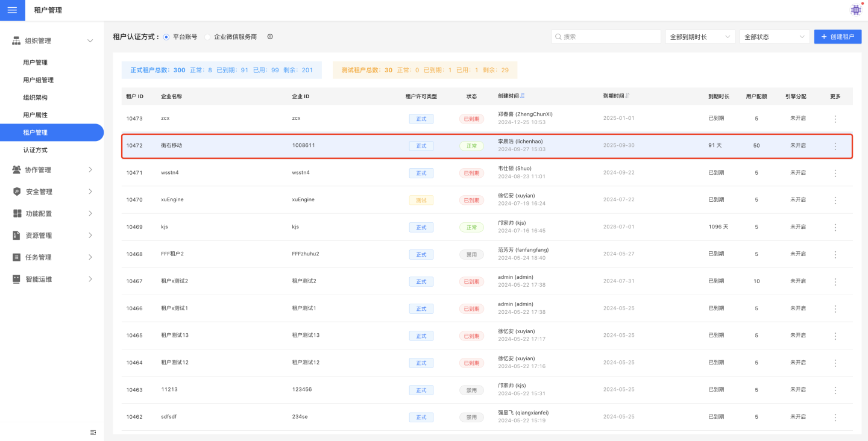
Task: Open more options for tenant 10472
Action: click(x=835, y=146)
